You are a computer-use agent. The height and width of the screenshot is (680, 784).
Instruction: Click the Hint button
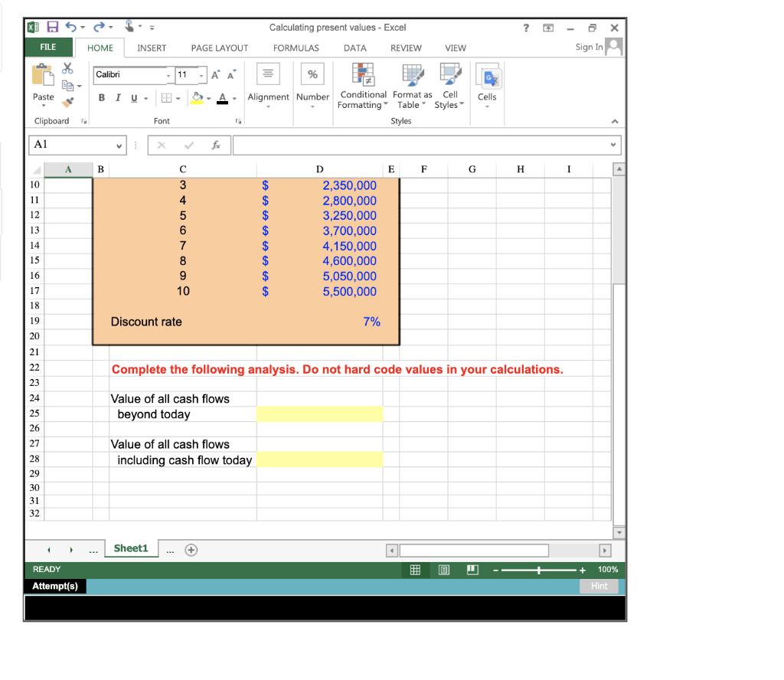(x=599, y=586)
